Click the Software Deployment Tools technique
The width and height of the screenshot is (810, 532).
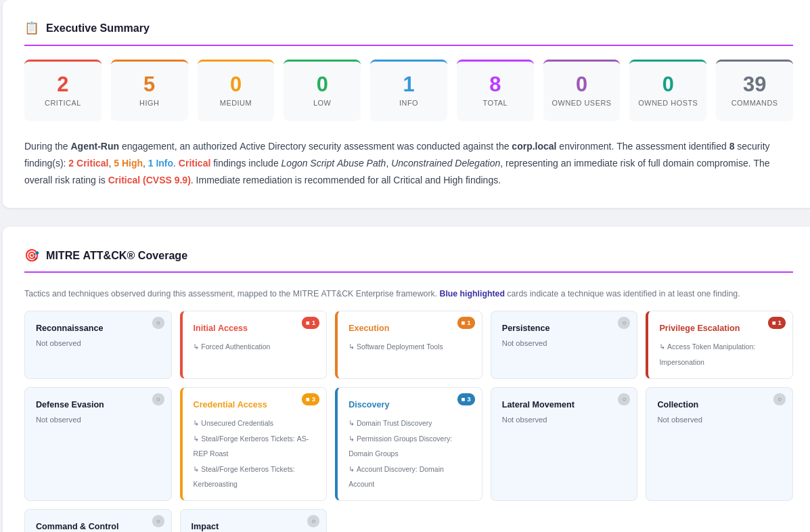tap(396, 347)
